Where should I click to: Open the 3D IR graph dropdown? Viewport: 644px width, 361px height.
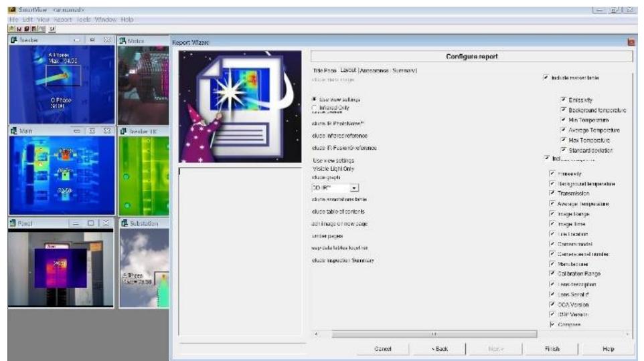click(354, 188)
